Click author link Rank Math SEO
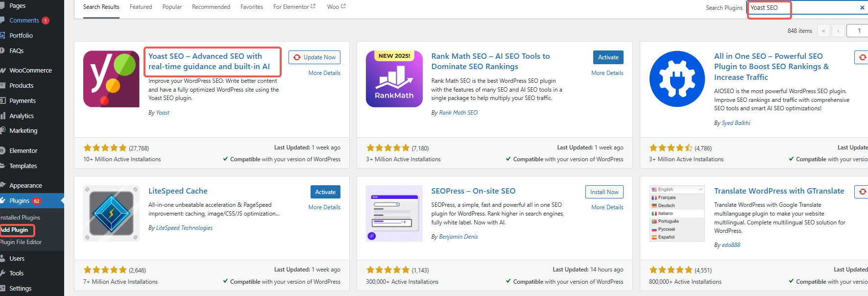Image resolution: width=868 pixels, height=296 pixels. pos(458,113)
